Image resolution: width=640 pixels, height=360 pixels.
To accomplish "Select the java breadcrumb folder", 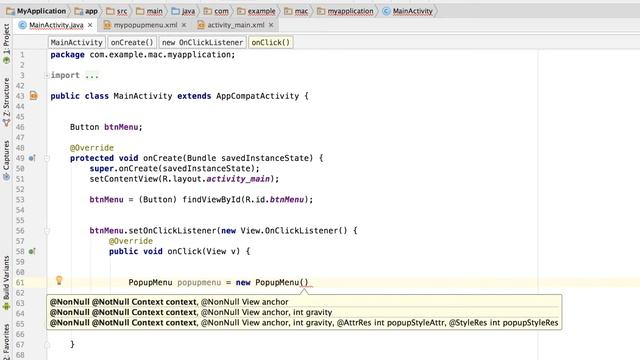I will pyautogui.click(x=183, y=11).
